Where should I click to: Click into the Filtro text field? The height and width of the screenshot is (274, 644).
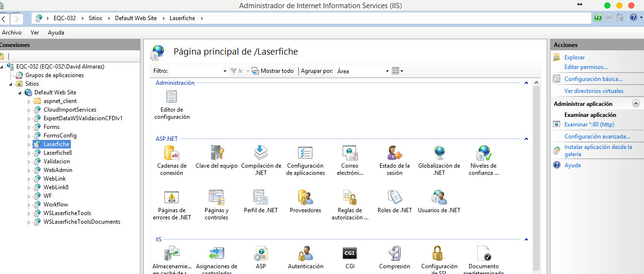(196, 71)
